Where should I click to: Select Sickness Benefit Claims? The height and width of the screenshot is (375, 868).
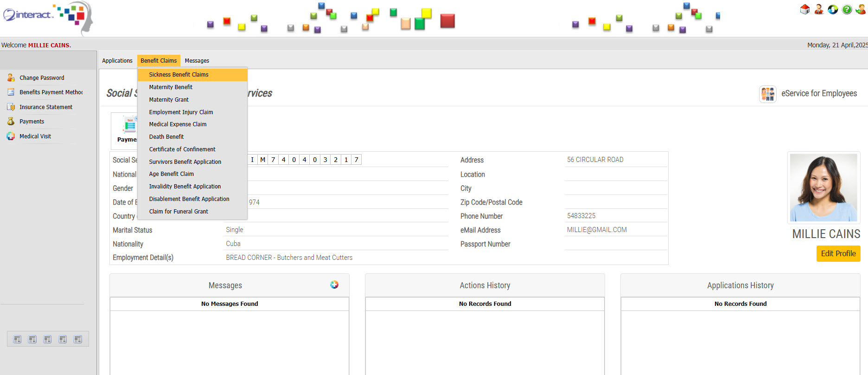click(x=179, y=75)
